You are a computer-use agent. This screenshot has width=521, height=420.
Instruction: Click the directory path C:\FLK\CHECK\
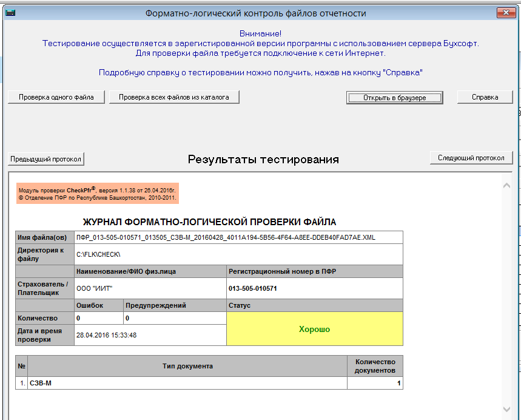pyautogui.click(x=98, y=254)
